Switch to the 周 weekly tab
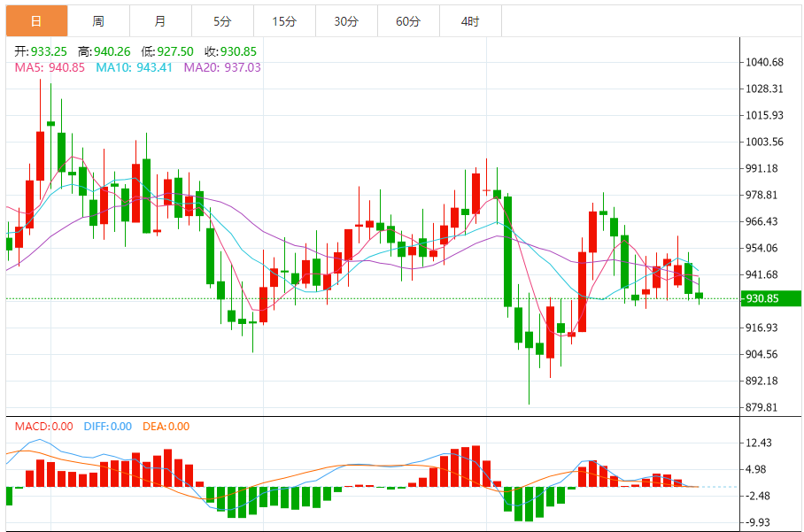This screenshot has height=532, width=804. point(98,21)
